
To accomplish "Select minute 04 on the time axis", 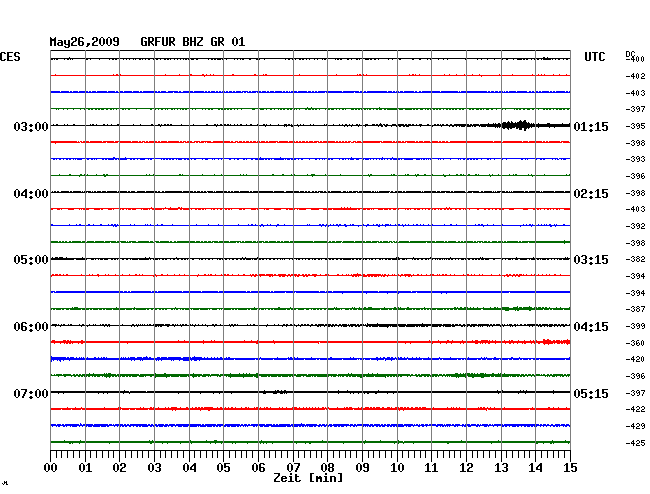I will click(189, 468).
